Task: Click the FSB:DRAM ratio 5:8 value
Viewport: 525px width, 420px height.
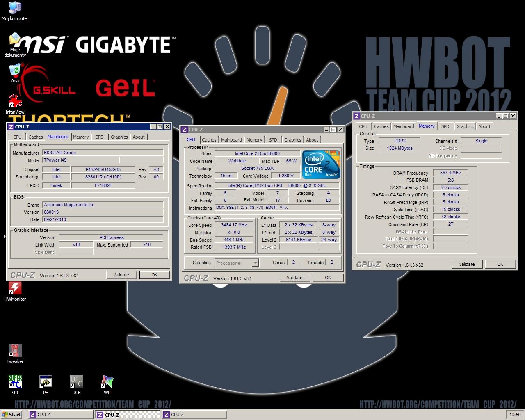Action: pos(451,180)
